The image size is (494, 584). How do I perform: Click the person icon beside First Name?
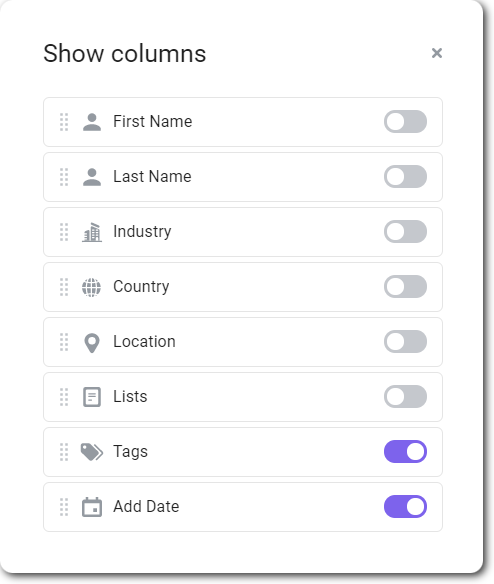tap(92, 122)
